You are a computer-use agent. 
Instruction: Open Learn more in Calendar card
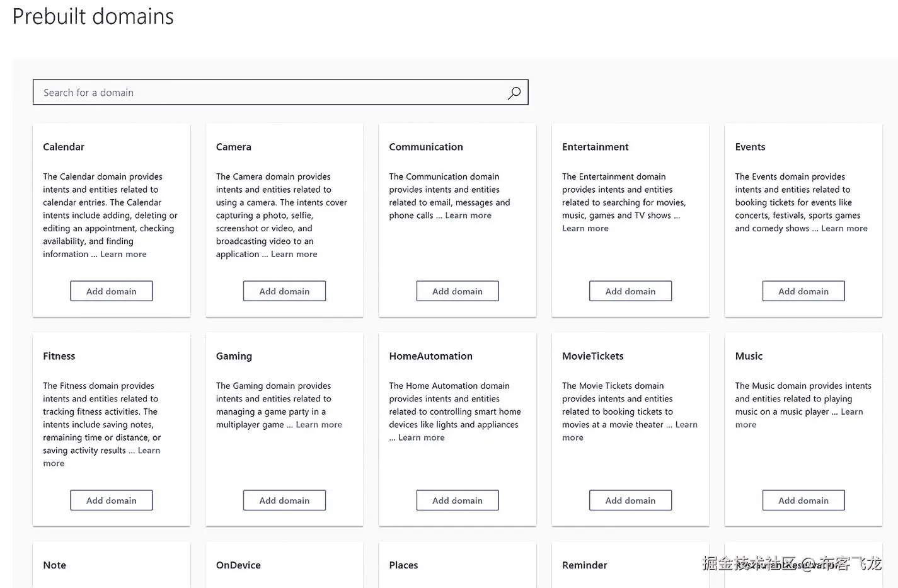(124, 254)
